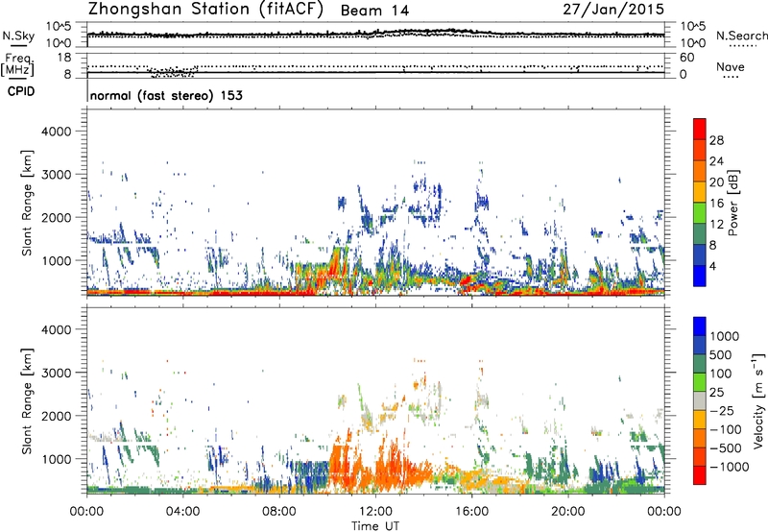Click the 'Power [dB]' colorbar label
Screen dimensions: 768x532
coord(732,203)
